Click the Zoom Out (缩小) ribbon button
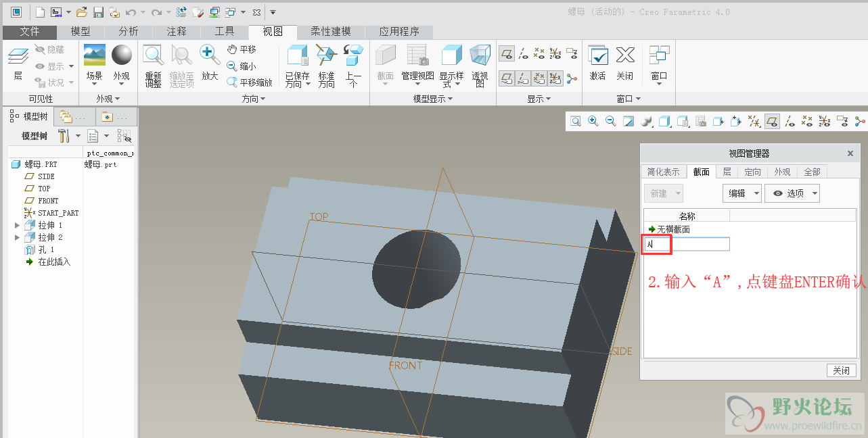Screen dimensions: 868x438 [x=242, y=66]
